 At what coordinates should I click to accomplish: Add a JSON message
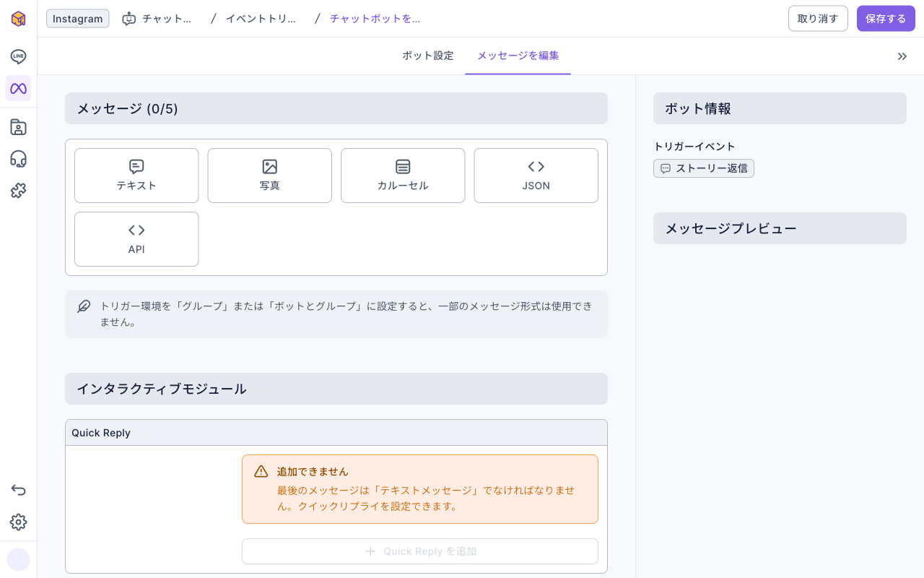pyautogui.click(x=536, y=176)
